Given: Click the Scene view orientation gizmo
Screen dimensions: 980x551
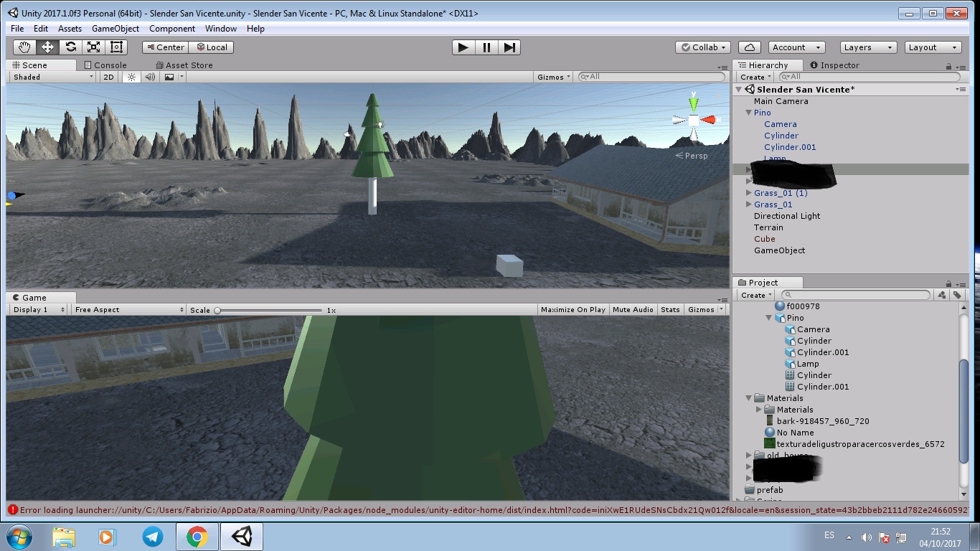Looking at the screenshot, I should [x=694, y=120].
